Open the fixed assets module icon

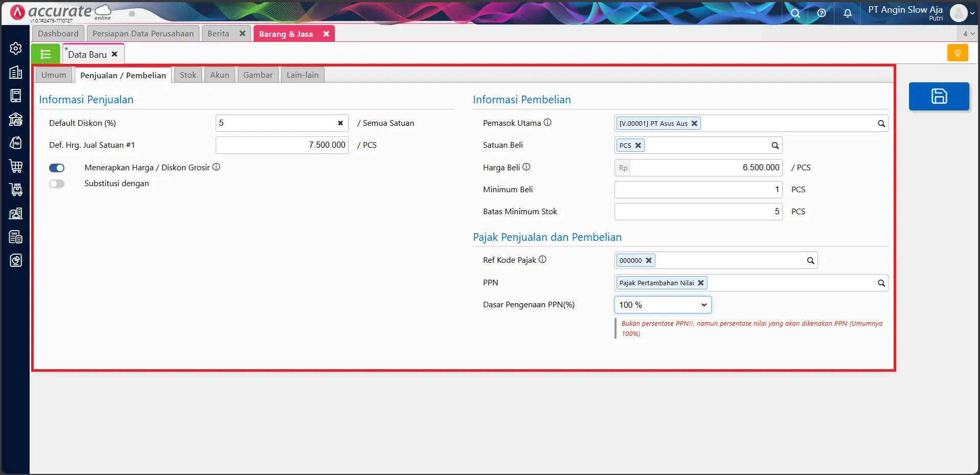click(16, 213)
